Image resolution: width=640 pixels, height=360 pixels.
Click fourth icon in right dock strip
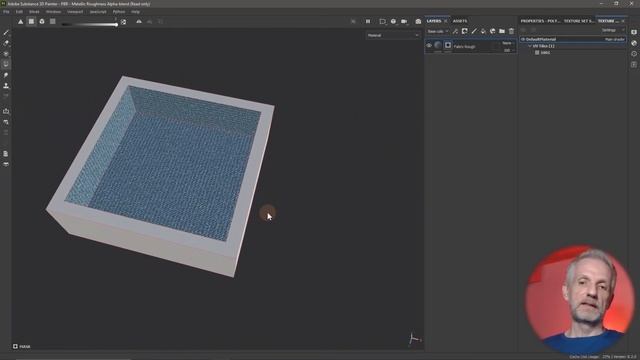tap(633, 64)
